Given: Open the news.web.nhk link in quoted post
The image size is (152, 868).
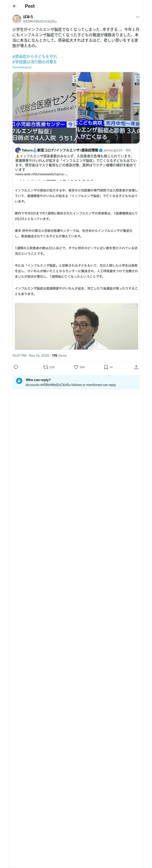Looking at the screenshot, I should pos(41,174).
